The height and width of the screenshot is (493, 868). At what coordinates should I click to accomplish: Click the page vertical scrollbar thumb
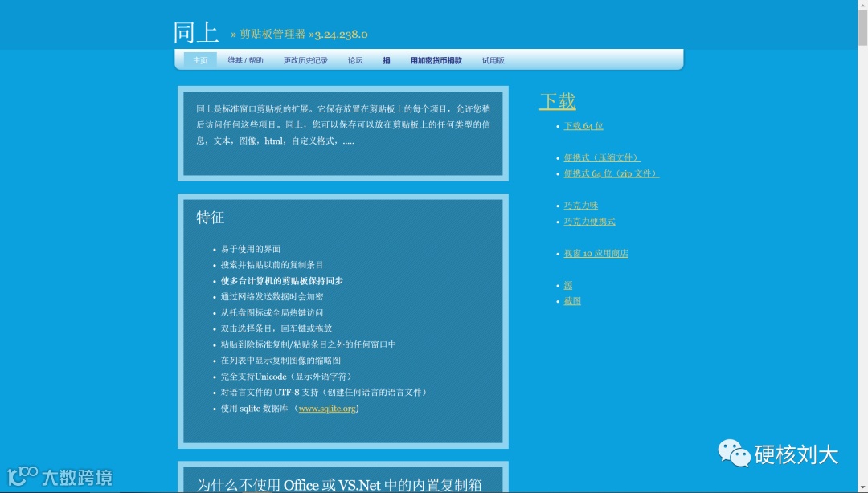point(862,27)
